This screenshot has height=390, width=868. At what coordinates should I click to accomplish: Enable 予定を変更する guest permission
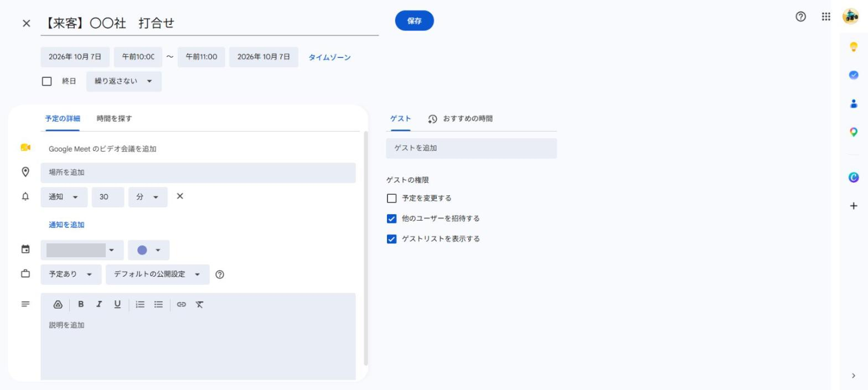[x=392, y=198]
